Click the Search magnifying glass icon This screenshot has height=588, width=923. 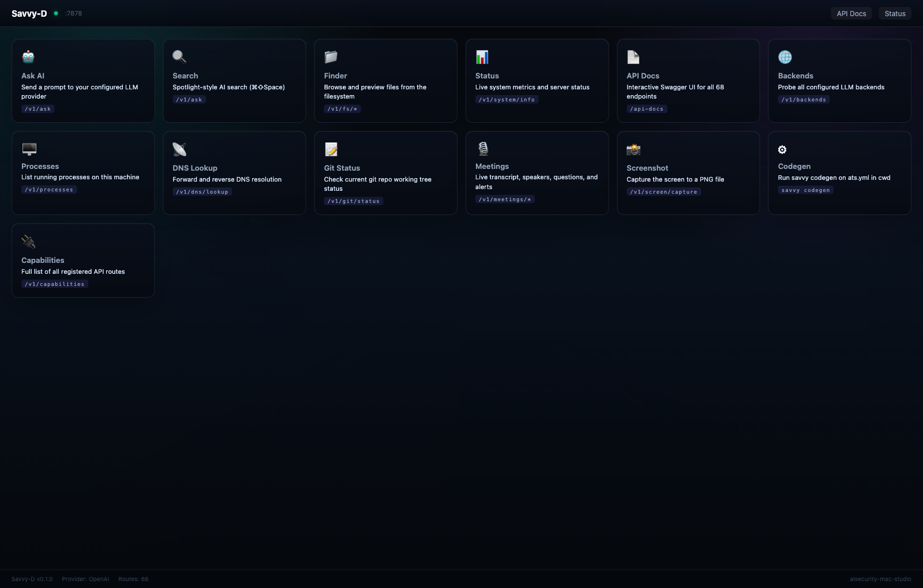click(179, 56)
